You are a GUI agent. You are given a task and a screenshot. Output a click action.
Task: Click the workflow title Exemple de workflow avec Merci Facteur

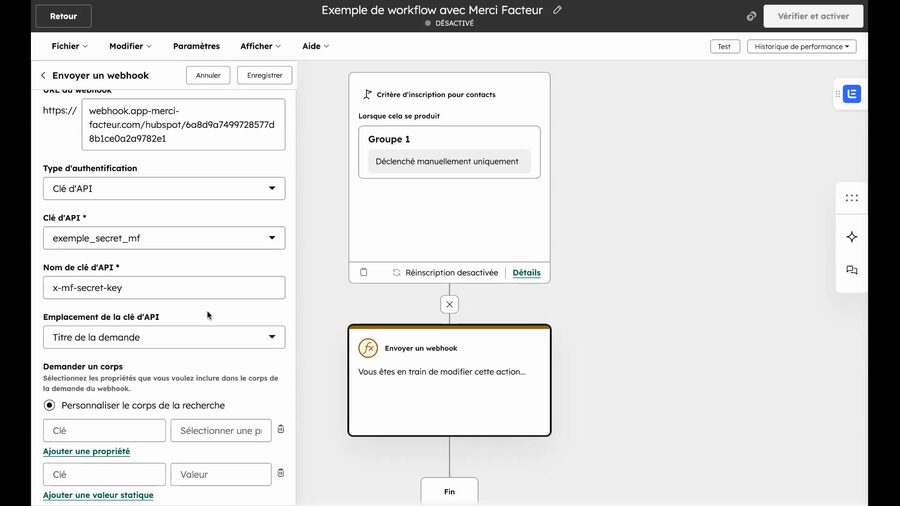432,10
